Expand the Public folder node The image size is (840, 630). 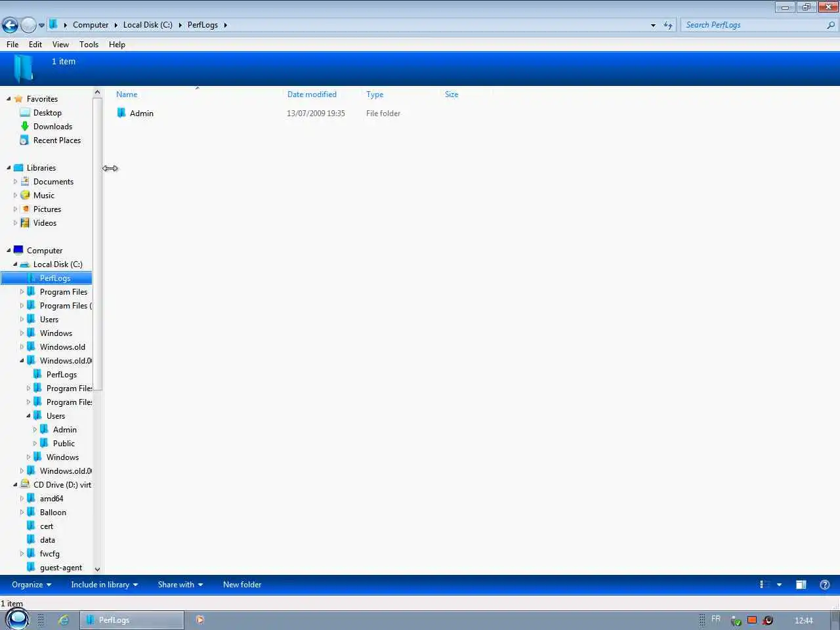35,444
